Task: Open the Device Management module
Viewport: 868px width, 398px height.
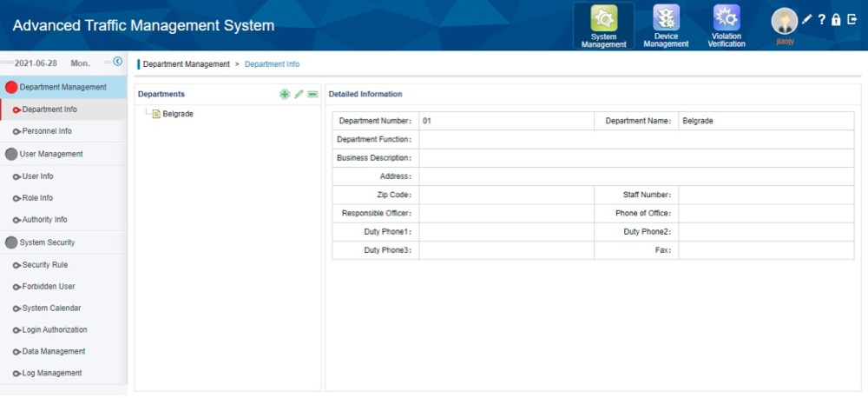Action: pos(666,26)
